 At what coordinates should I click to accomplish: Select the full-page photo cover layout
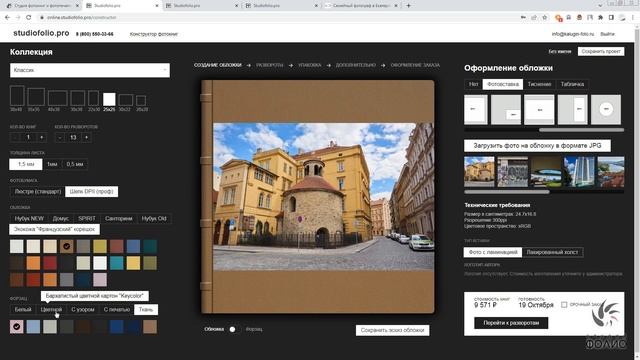tap(476, 109)
